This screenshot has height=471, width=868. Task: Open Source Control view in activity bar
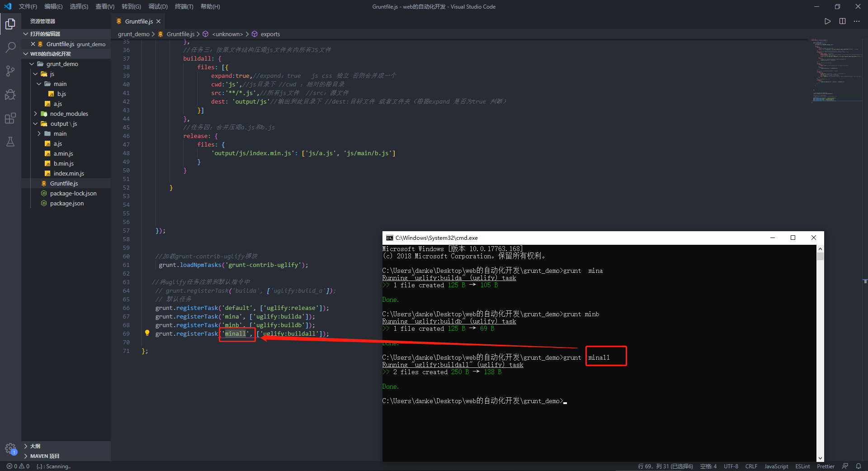coord(10,71)
